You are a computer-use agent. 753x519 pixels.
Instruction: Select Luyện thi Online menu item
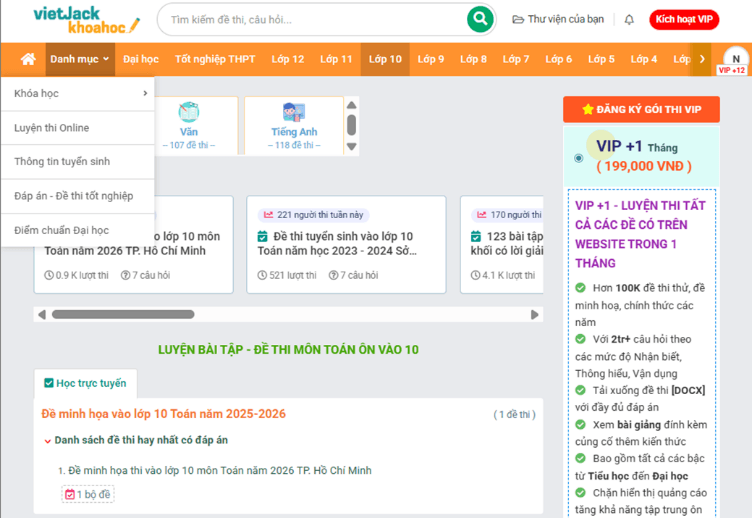(52, 128)
